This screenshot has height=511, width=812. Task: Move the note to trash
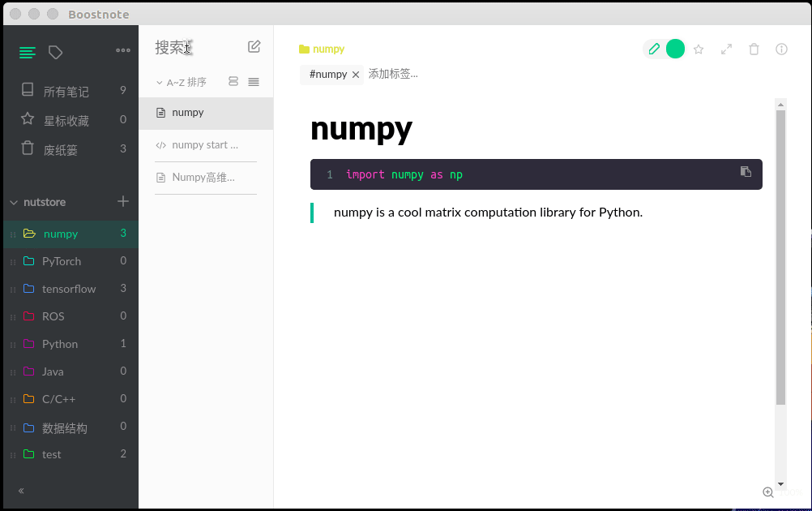click(754, 49)
